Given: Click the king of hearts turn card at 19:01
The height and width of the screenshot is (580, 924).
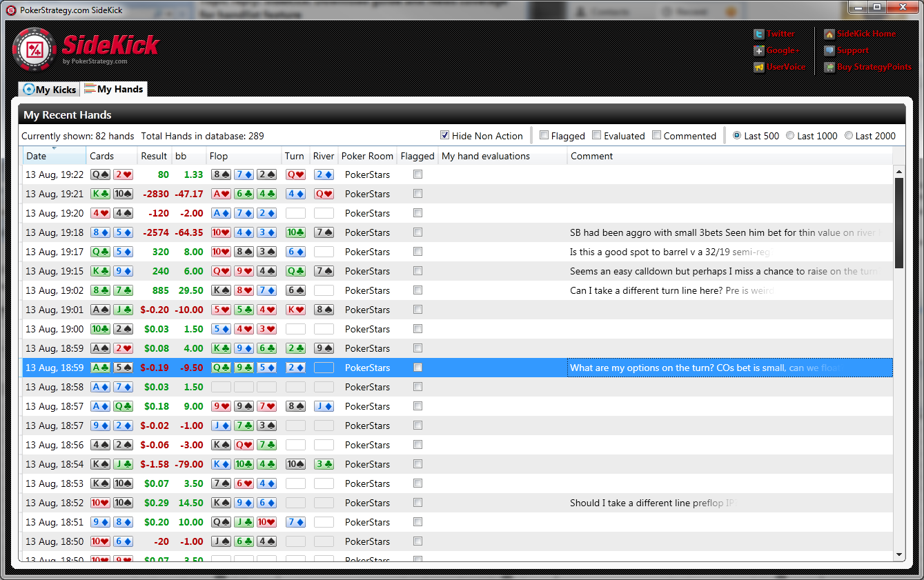Looking at the screenshot, I should (295, 310).
